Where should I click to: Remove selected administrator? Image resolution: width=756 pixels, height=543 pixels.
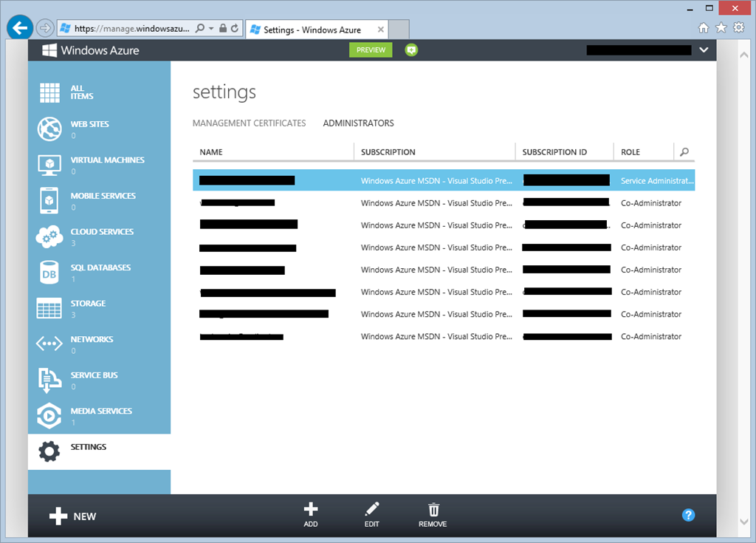pos(433,514)
